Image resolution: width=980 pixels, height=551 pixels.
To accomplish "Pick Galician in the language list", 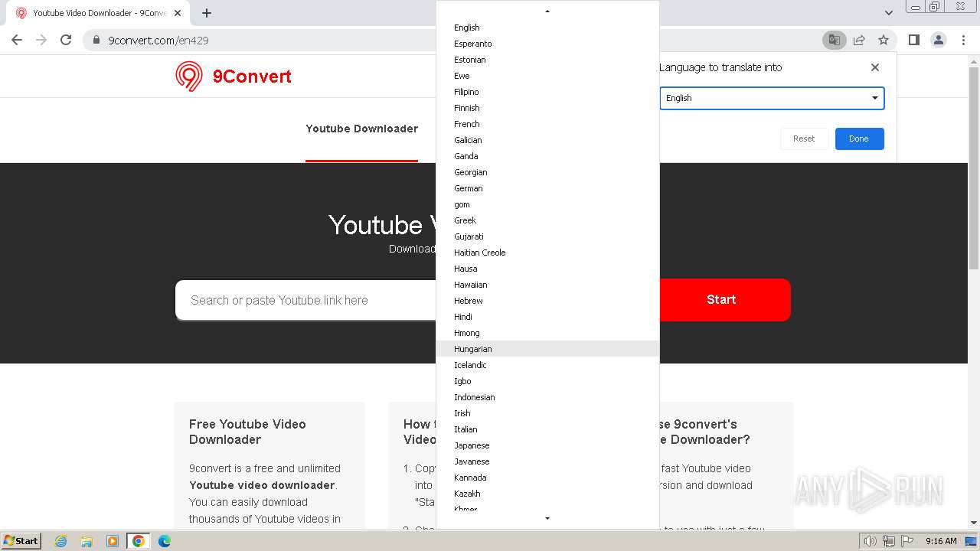I will (x=547, y=140).
